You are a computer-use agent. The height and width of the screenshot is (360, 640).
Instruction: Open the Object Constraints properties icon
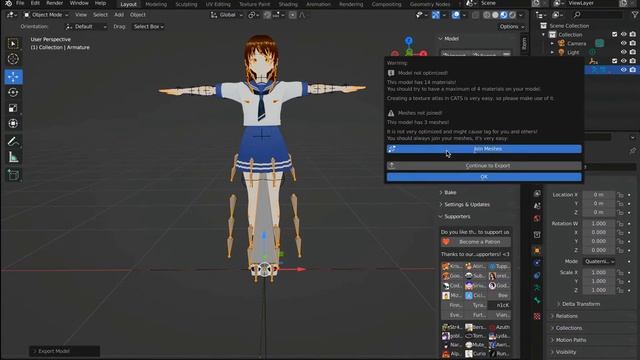tap(537, 276)
